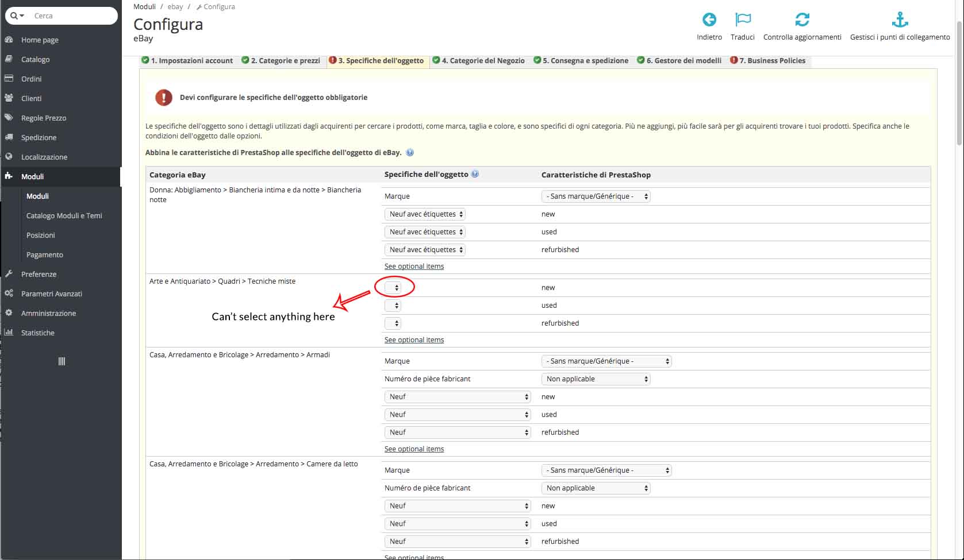Click the Controlla aggiornamenti refresh icon
The height and width of the screenshot is (560, 964).
coord(802,20)
